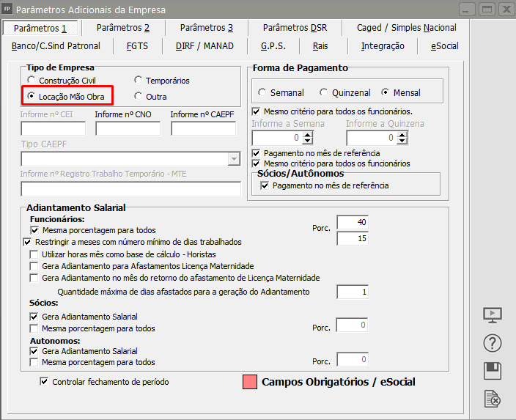Uncheck Gera Adiantamento Salarial for Sócios
Image resolution: width=516 pixels, height=420 pixels.
point(34,317)
